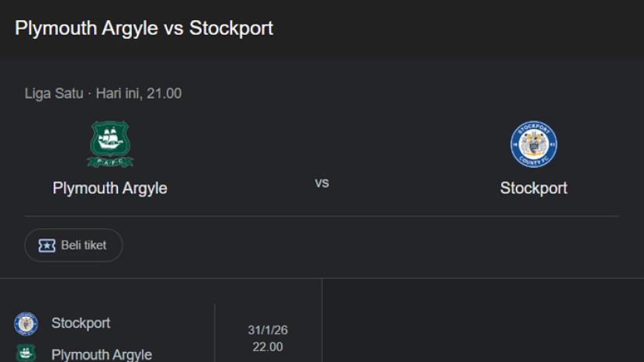Click the Hari ini, 21.00 kickoff time
Image resolution: width=644 pixels, height=362 pixels.
coord(139,94)
